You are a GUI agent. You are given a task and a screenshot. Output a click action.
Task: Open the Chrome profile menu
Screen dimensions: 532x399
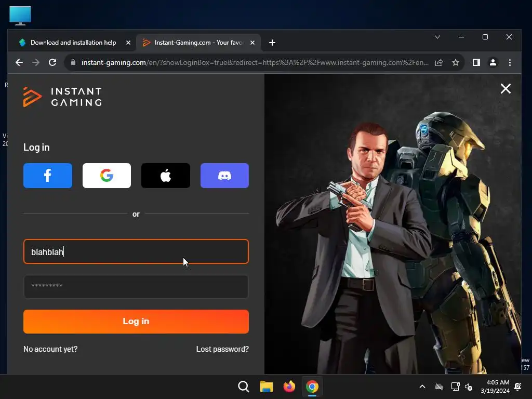[493, 62]
